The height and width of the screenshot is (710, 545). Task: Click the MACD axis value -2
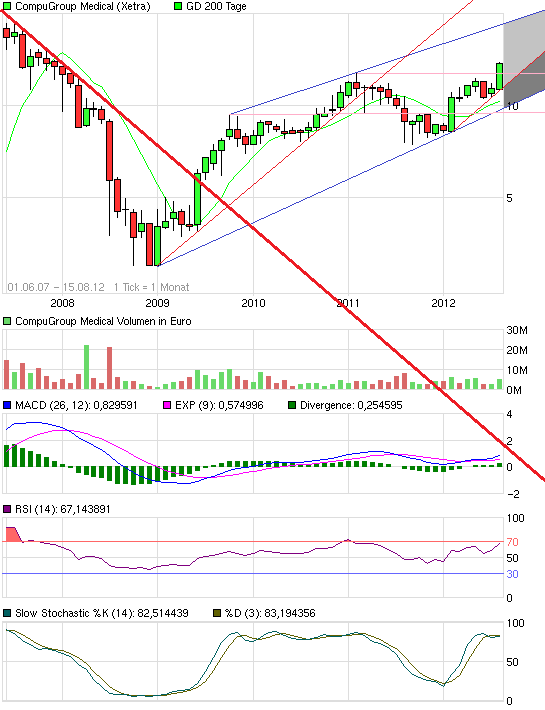tap(513, 494)
